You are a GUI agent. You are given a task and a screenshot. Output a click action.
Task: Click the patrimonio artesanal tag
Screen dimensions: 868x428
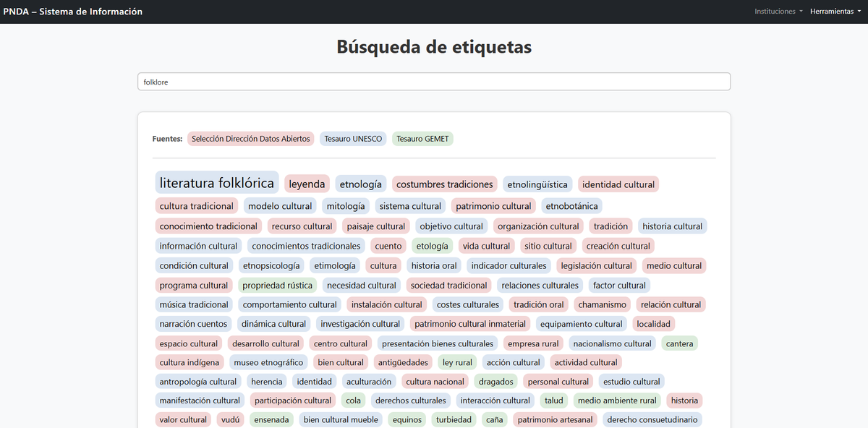click(x=556, y=419)
